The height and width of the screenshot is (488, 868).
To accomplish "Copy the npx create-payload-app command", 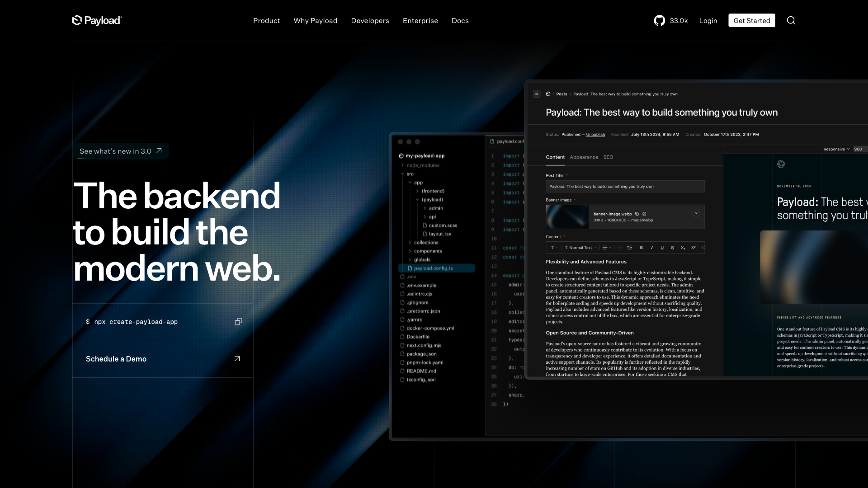I will pyautogui.click(x=238, y=322).
